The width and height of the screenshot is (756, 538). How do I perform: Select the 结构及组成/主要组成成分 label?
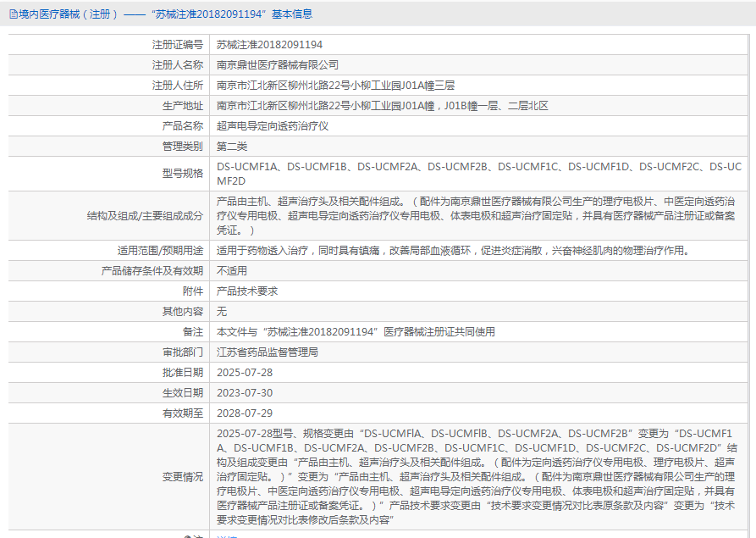[145, 216]
